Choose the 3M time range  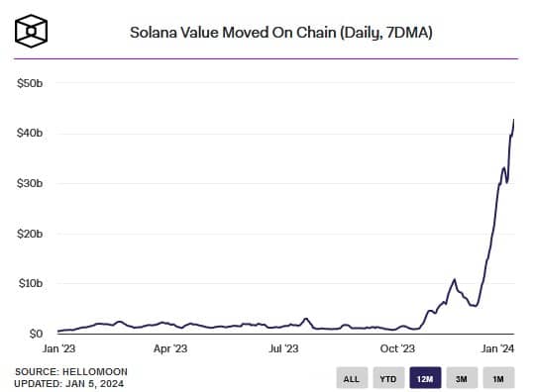click(x=462, y=378)
